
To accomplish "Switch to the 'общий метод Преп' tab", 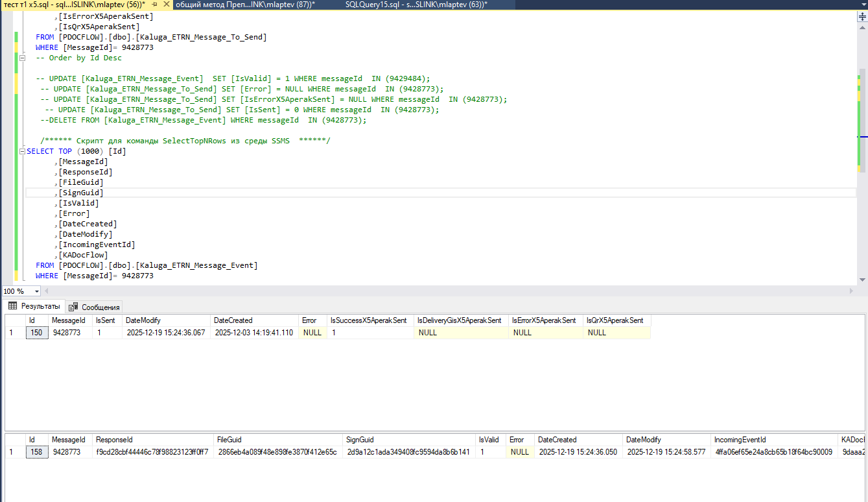I will click(245, 5).
